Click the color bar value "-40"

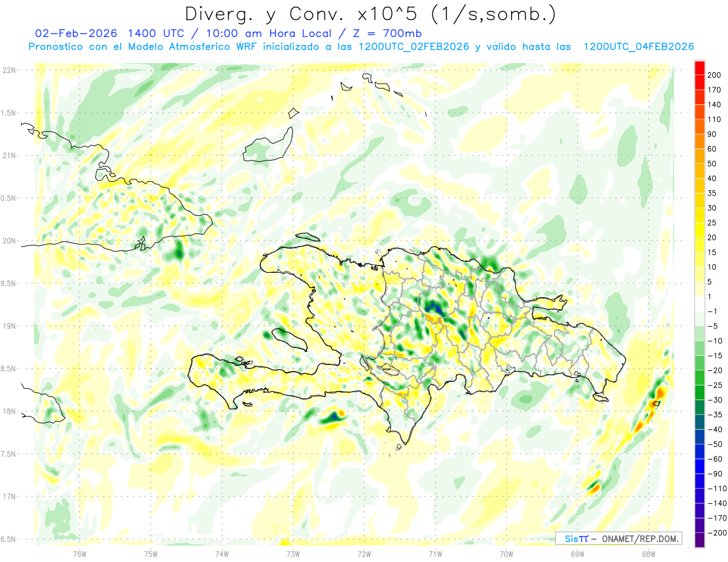point(715,429)
